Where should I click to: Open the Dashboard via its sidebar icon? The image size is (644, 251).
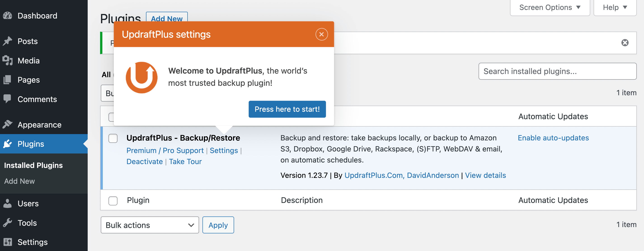[7, 16]
